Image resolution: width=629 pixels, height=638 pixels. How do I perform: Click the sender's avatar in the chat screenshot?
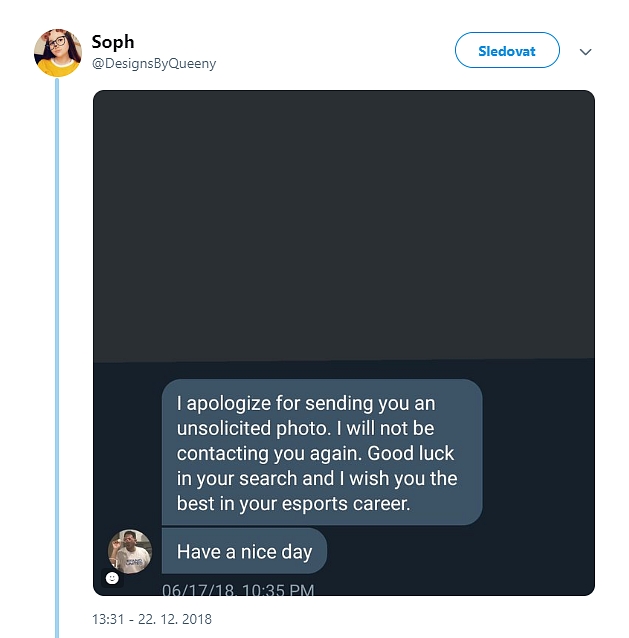(x=129, y=551)
